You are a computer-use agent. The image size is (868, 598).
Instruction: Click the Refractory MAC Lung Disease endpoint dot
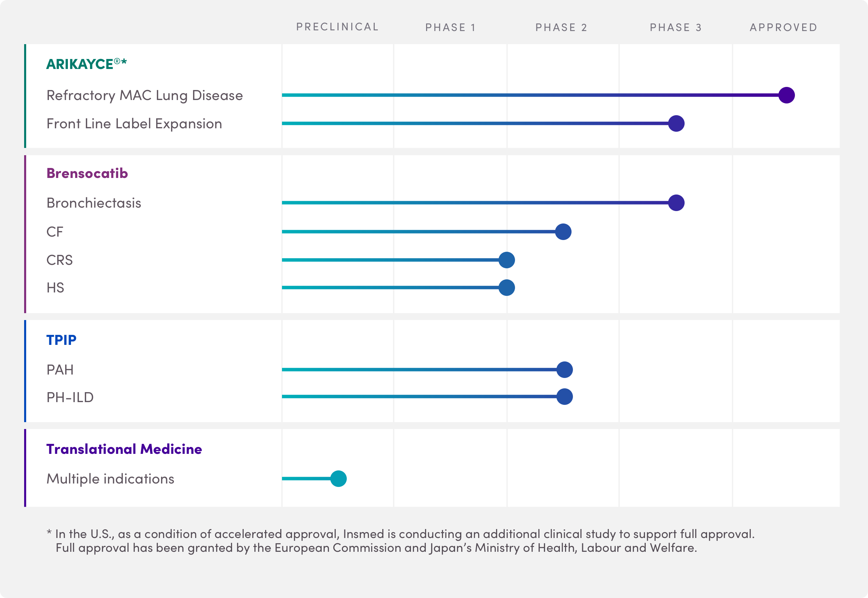point(786,95)
